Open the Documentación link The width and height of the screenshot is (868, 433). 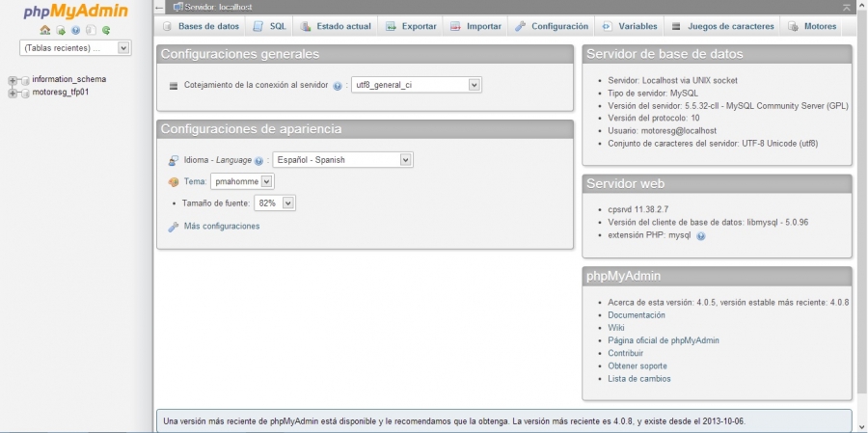pos(637,314)
